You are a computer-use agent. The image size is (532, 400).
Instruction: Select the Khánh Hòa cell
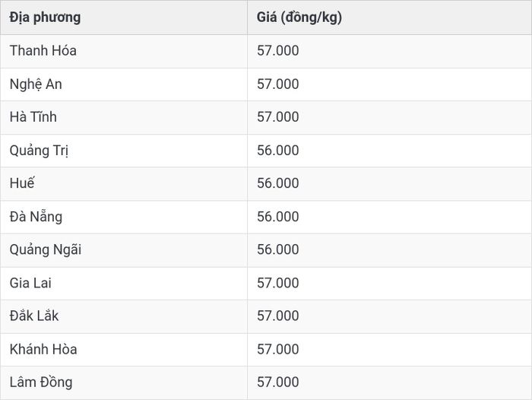(x=124, y=349)
